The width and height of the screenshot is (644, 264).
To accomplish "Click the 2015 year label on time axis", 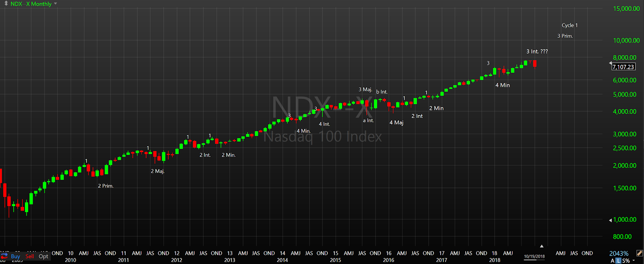I will (336, 260).
